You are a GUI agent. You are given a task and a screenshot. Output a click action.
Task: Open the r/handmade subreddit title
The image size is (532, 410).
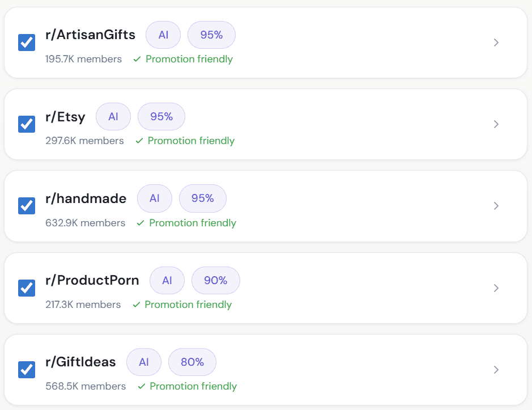point(86,199)
